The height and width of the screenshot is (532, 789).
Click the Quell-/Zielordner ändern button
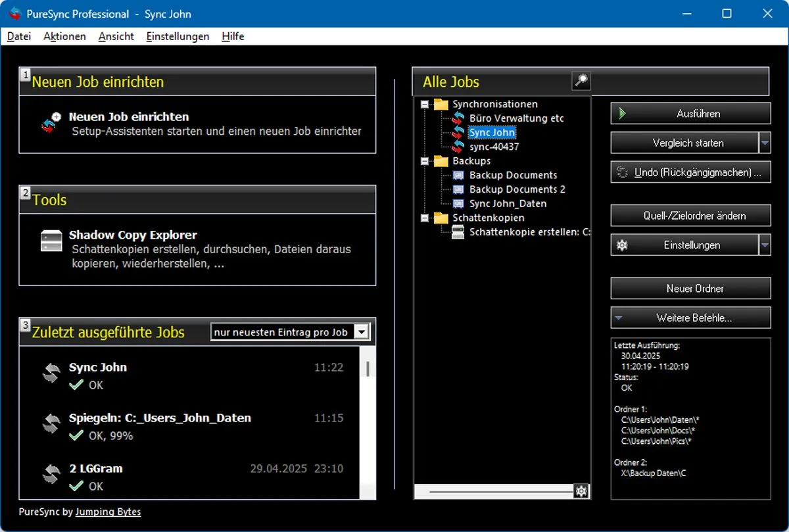point(690,215)
